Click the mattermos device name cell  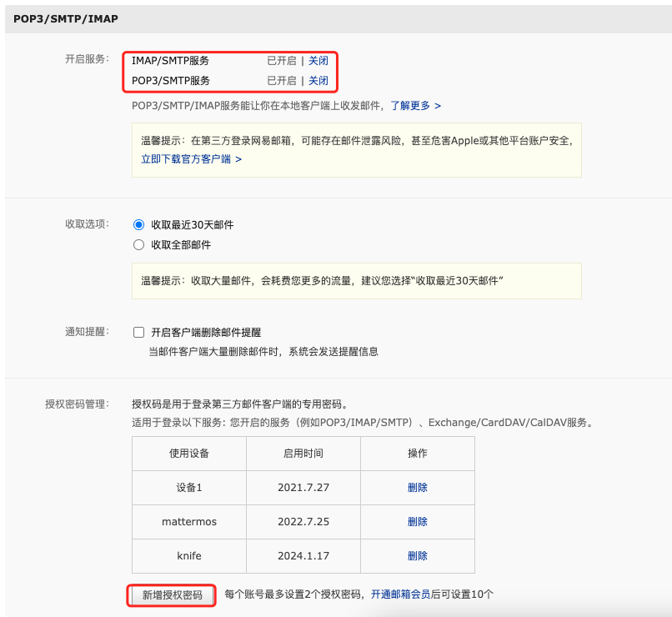click(188, 522)
